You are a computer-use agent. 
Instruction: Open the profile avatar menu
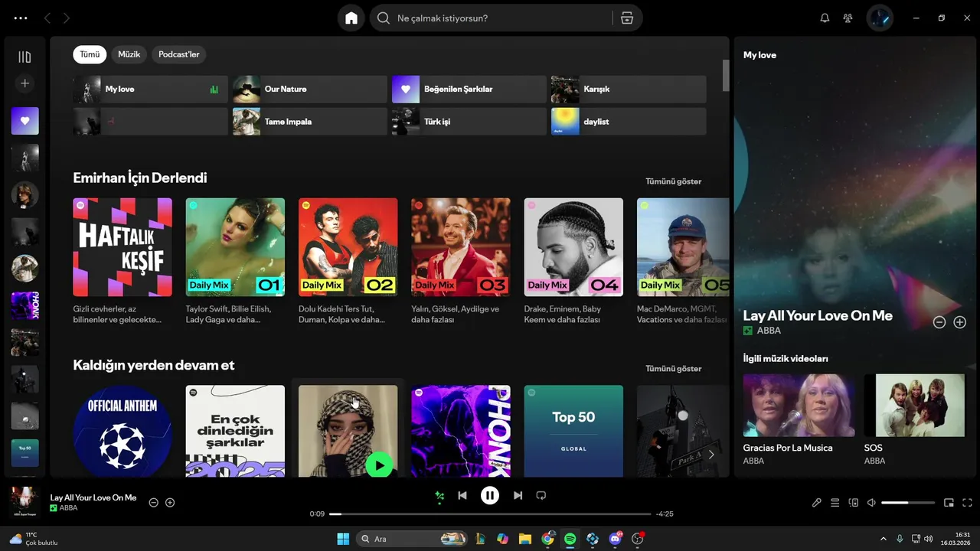point(880,18)
